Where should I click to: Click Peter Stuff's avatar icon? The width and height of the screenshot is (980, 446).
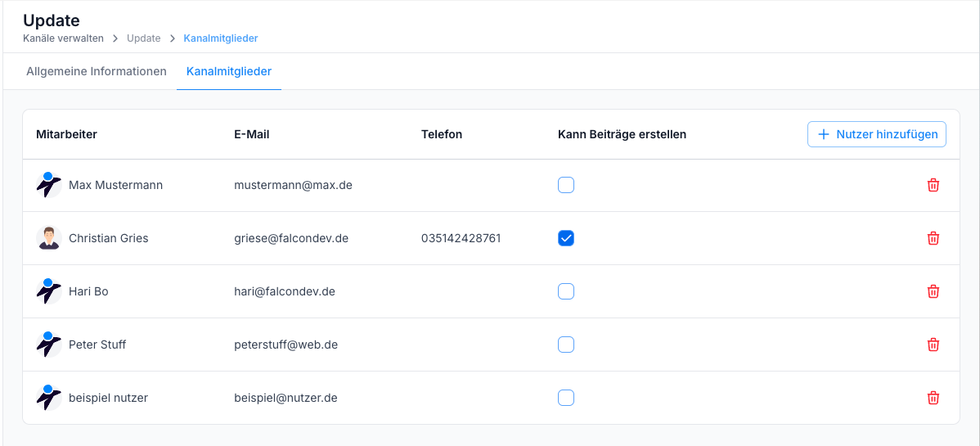[x=49, y=345]
